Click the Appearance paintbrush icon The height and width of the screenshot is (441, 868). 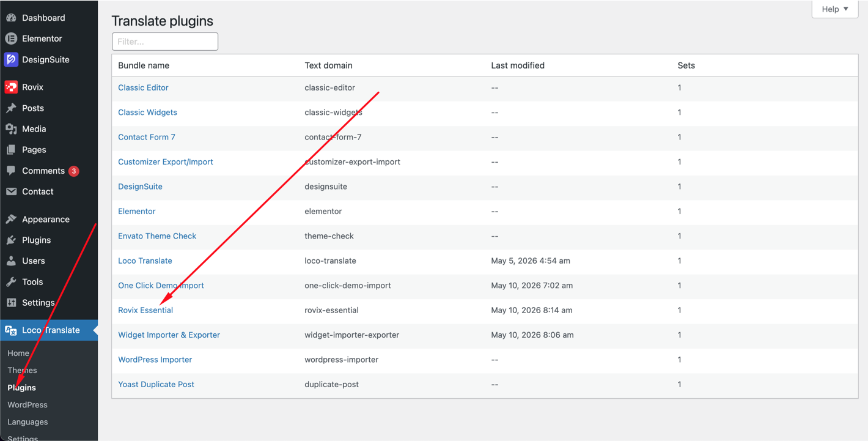11,220
